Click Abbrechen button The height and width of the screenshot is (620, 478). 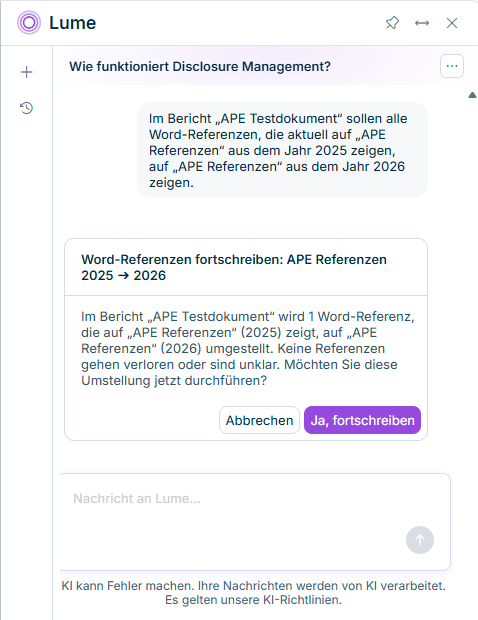259,420
